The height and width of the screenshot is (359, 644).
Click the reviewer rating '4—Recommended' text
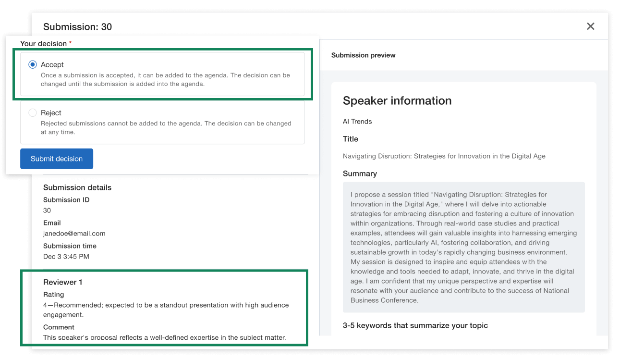(x=166, y=310)
